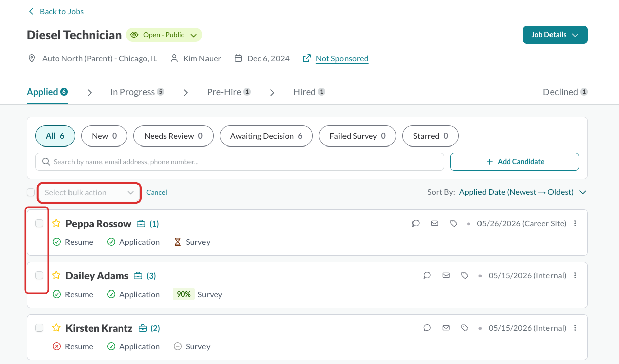
Task: Switch to the Pre-Hire tab
Action: pyautogui.click(x=229, y=92)
